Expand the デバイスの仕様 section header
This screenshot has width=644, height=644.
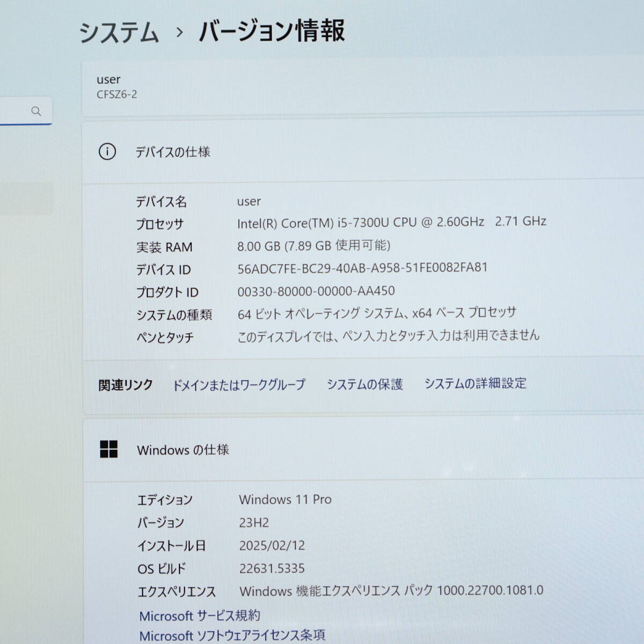click(363, 152)
